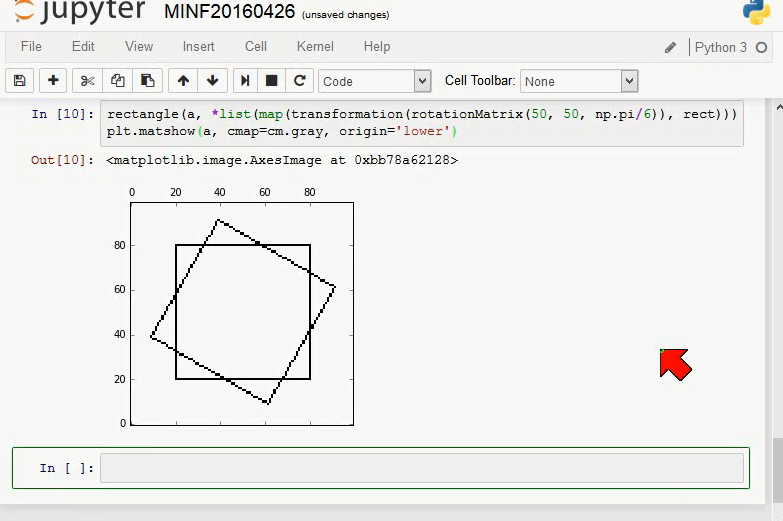Insert a new cell with the plus icon
The width and height of the screenshot is (783, 521).
(x=53, y=80)
